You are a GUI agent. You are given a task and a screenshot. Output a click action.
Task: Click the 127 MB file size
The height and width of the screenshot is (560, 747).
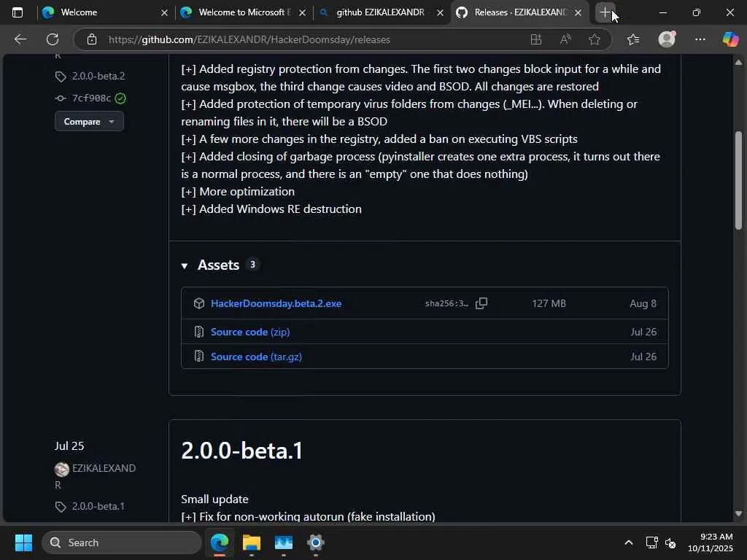(x=549, y=303)
